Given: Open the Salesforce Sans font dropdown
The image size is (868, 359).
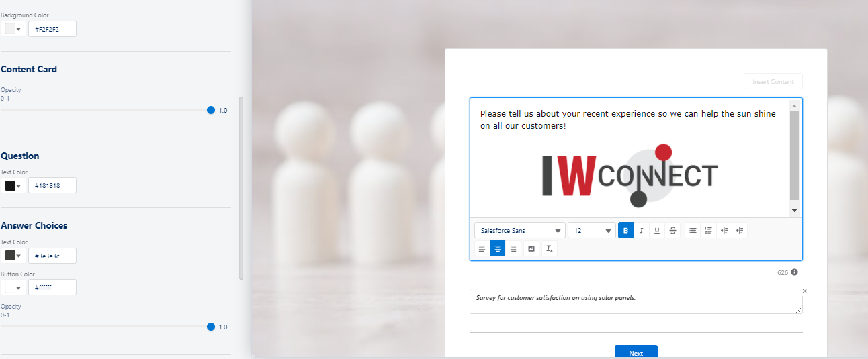Looking at the screenshot, I should coord(520,230).
